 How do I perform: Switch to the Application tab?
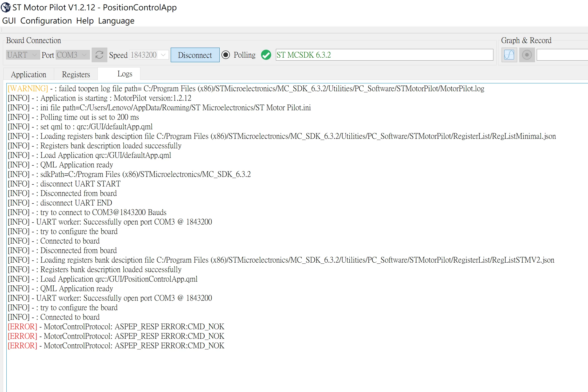tap(29, 74)
